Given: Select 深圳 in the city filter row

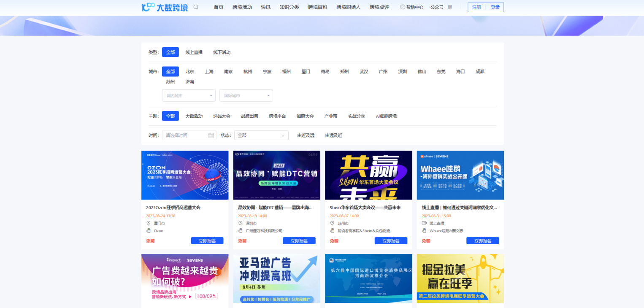Looking at the screenshot, I should click(402, 71).
